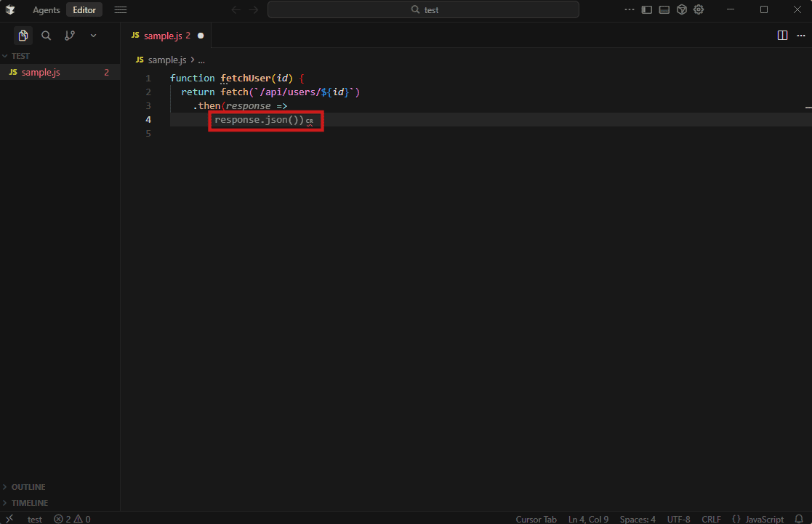This screenshot has width=812, height=524.
Task: Expand the TIMELINE section
Action: coord(29,503)
